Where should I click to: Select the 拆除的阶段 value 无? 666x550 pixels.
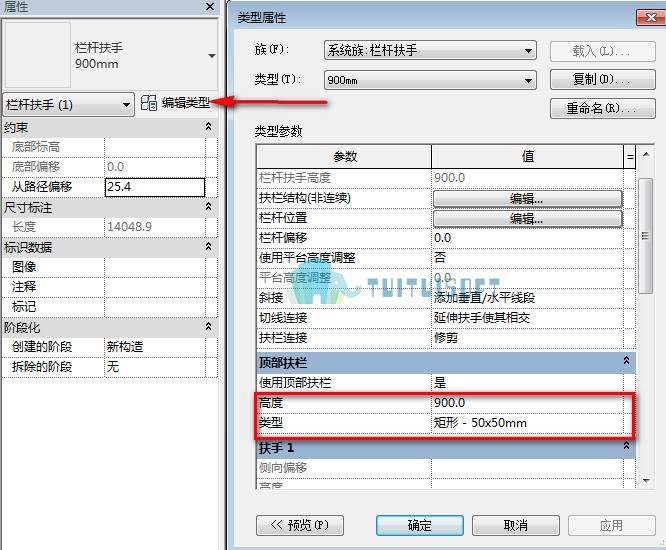click(155, 367)
